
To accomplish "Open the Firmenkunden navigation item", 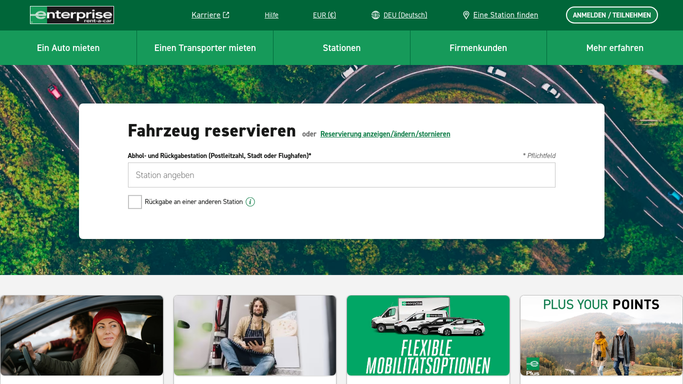I will coord(478,48).
